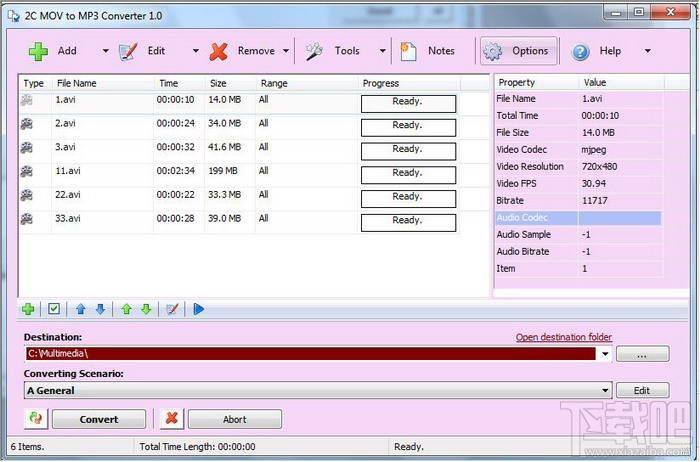Open the Options toolbar item
Viewport: 700px width, 462px height.
(x=518, y=51)
